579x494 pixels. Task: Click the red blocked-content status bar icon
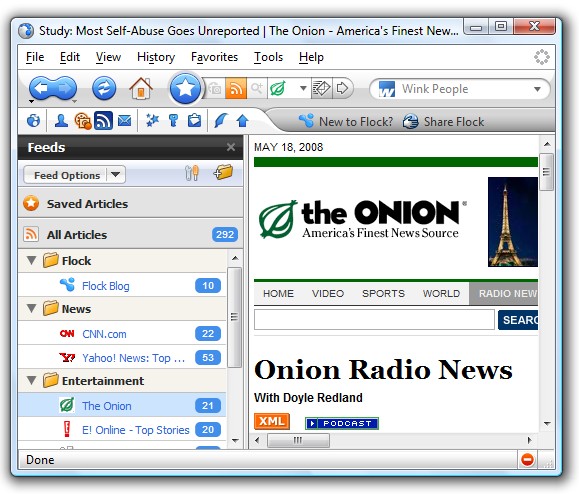tap(527, 460)
